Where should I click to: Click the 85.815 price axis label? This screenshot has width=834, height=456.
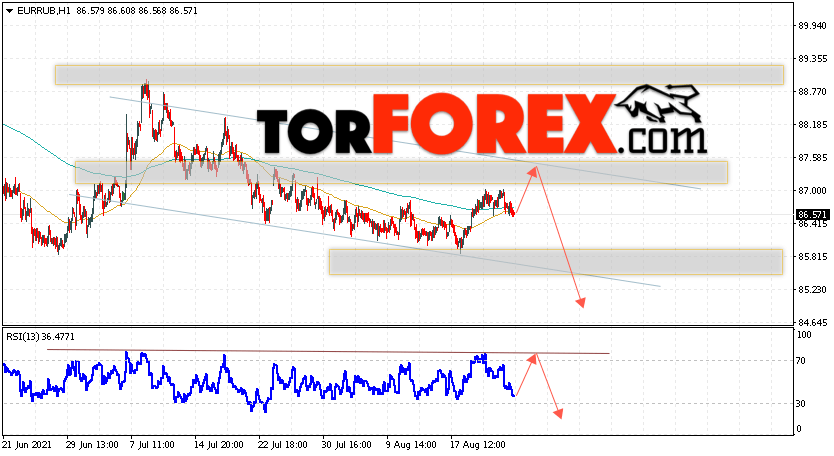tap(812, 256)
